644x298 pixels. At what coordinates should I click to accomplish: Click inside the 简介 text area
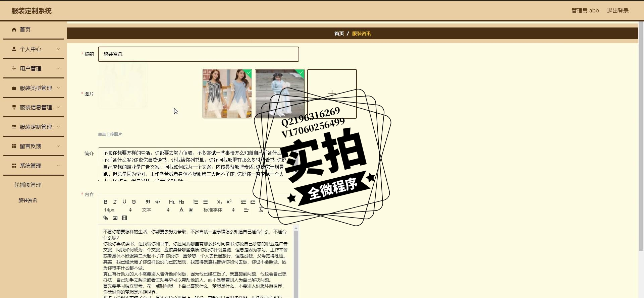point(198,164)
